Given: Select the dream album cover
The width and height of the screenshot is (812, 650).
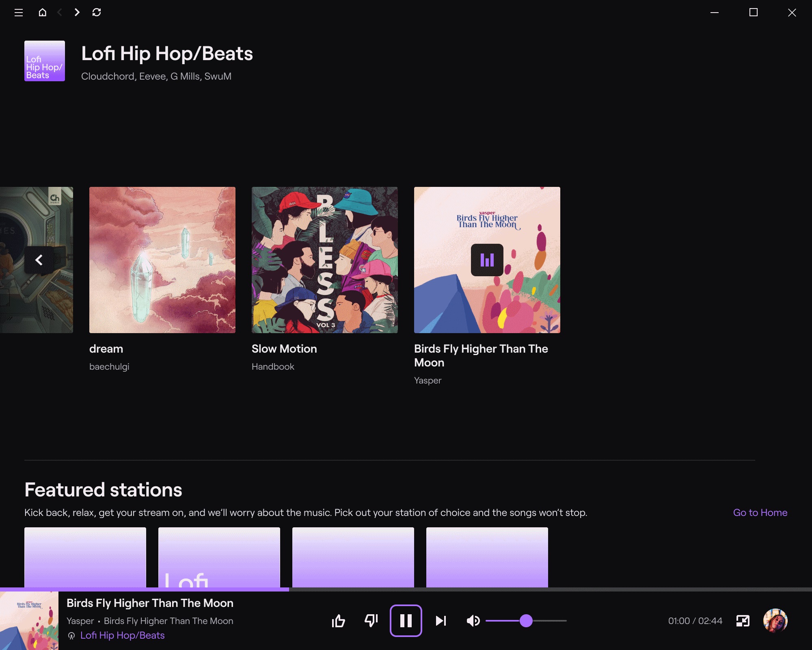Looking at the screenshot, I should pos(162,260).
